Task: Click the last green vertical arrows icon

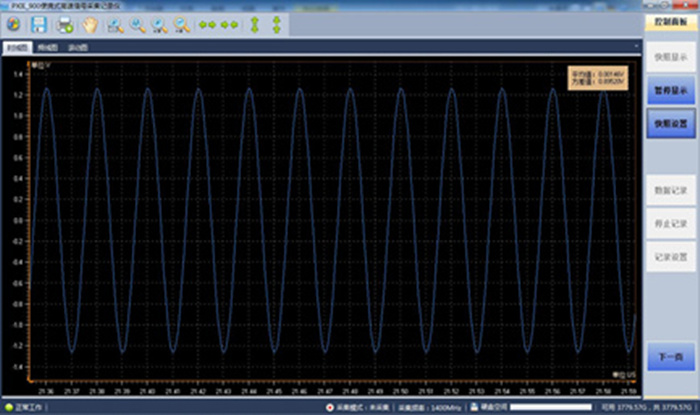Action: [277, 24]
